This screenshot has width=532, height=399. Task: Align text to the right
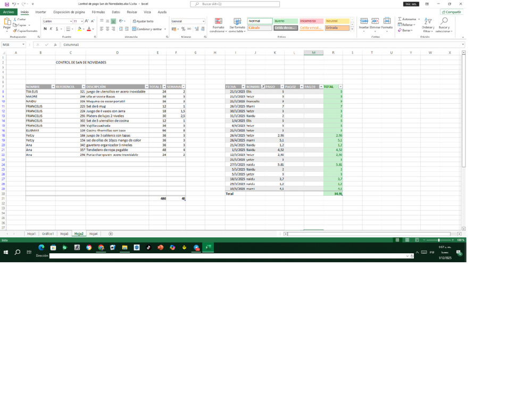click(113, 29)
